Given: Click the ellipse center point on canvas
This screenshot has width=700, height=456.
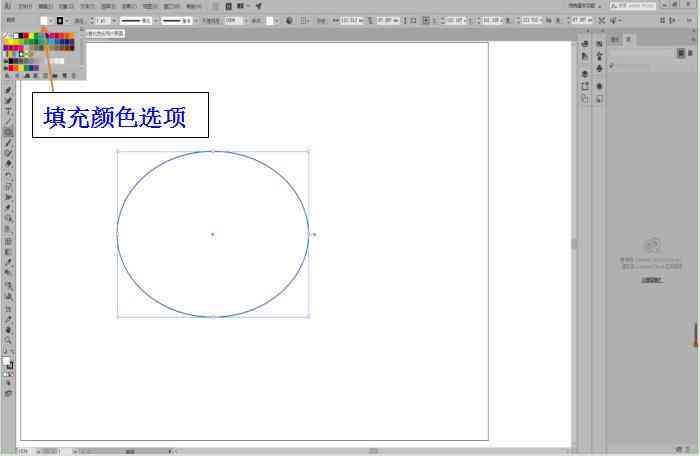Looking at the screenshot, I should [x=212, y=234].
